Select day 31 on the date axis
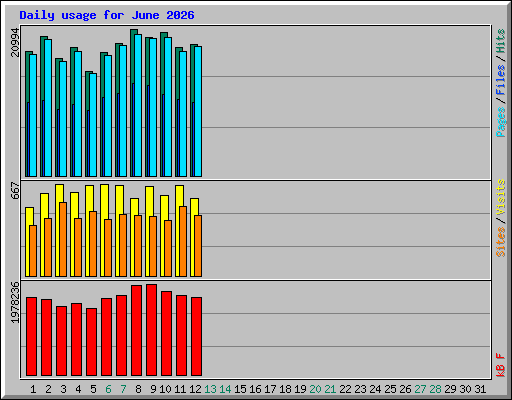This screenshot has width=512, height=400. tap(480, 389)
